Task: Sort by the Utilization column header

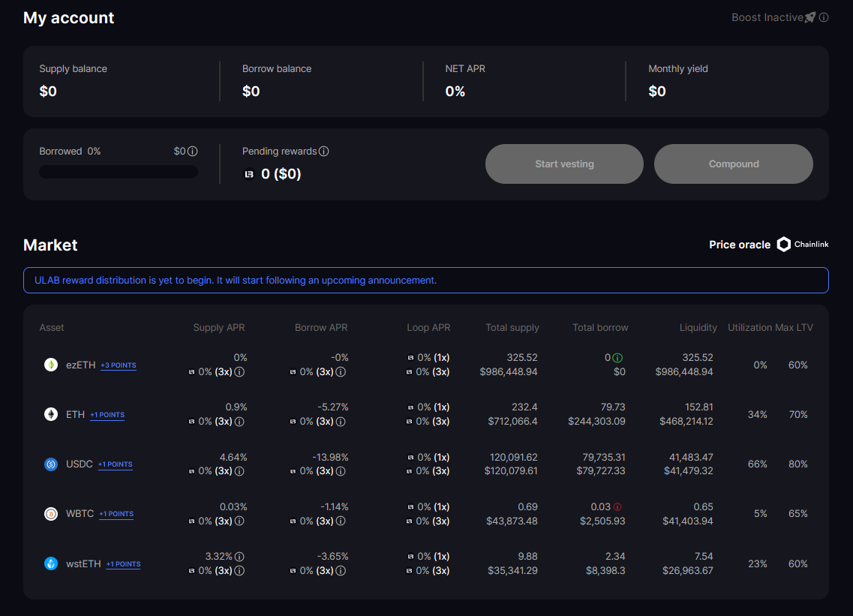Action: coord(749,328)
